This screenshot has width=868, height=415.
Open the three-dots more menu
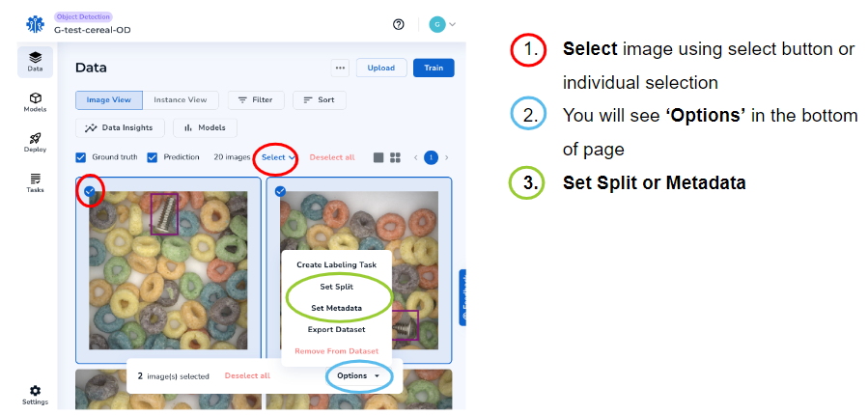point(340,69)
